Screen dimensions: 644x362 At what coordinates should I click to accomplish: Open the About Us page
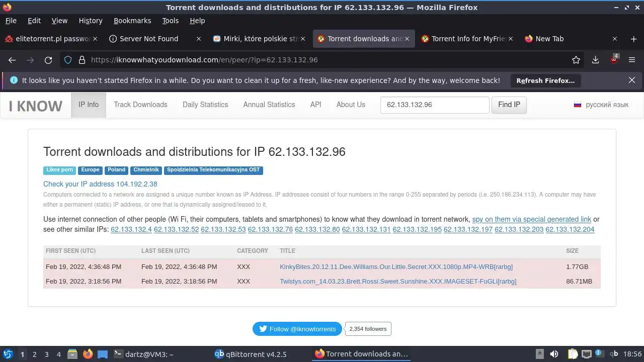[x=351, y=105]
